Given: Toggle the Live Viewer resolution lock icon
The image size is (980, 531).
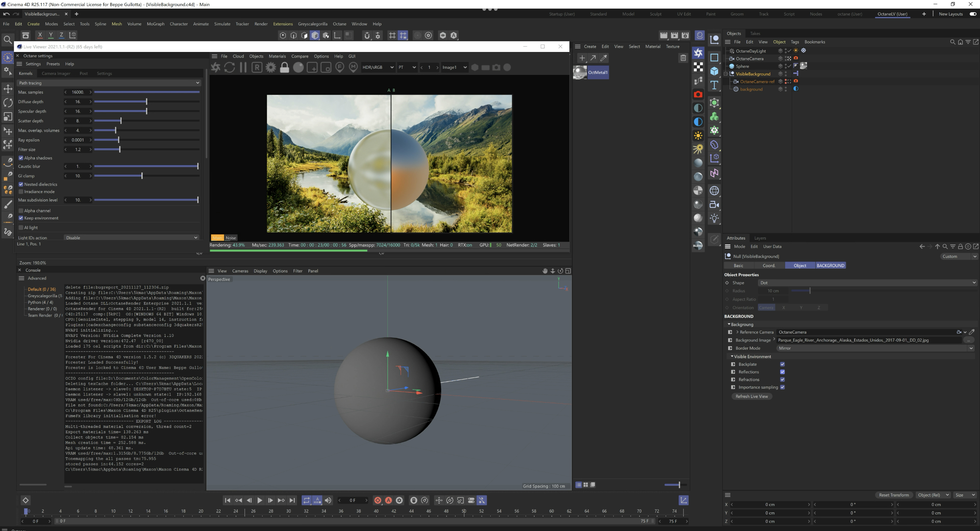Looking at the screenshot, I should [x=284, y=67].
